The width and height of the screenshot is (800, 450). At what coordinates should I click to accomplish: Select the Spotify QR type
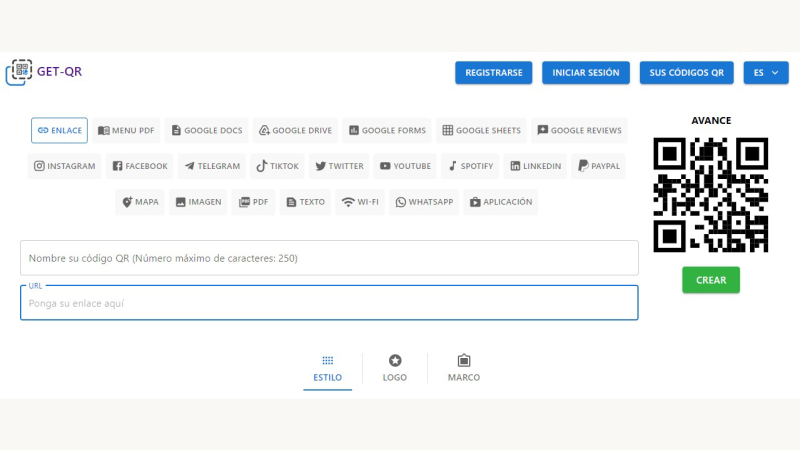470,166
